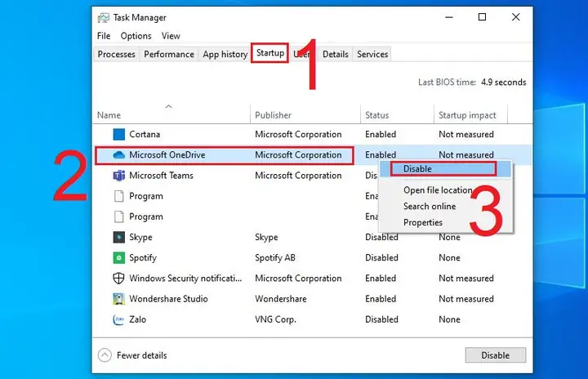The height and width of the screenshot is (379, 588).
Task: Click the Task Manager title bar icon
Action: click(103, 18)
